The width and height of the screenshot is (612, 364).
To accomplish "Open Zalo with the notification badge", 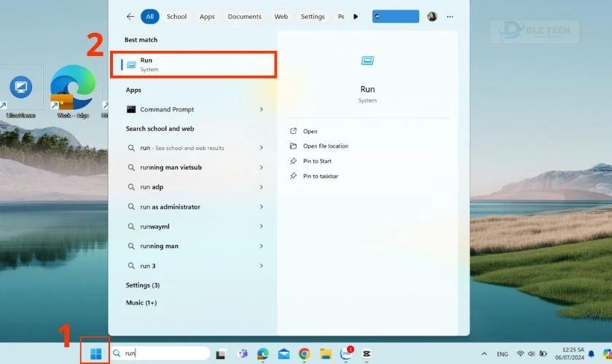I will coord(346,354).
